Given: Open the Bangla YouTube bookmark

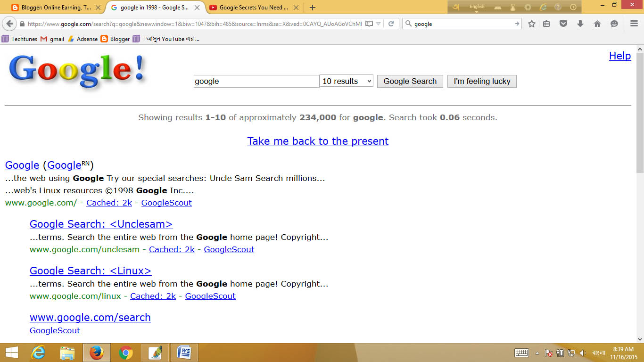Looking at the screenshot, I should [x=166, y=39].
